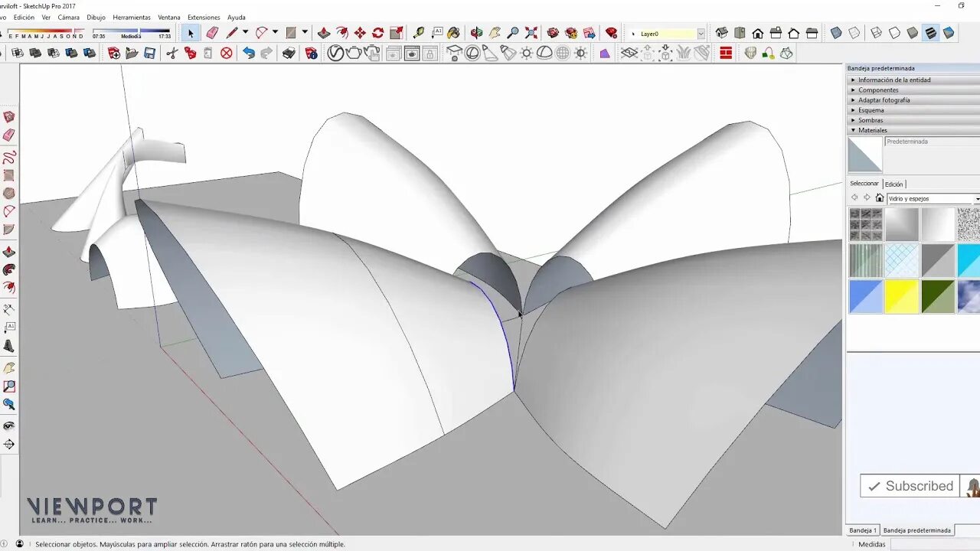This screenshot has width=980, height=551.
Task: Toggle Shaded face style
Action: [913, 33]
